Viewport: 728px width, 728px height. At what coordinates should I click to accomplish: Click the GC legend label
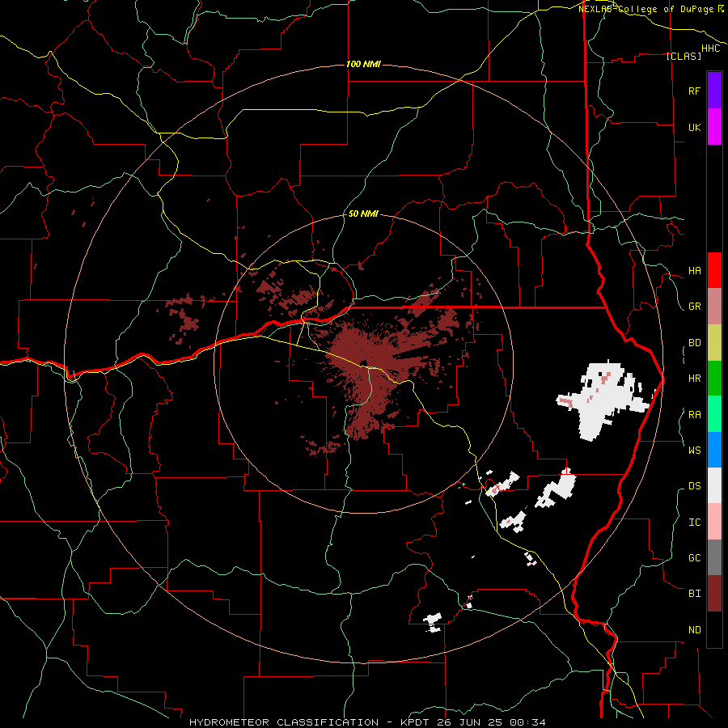694,558
